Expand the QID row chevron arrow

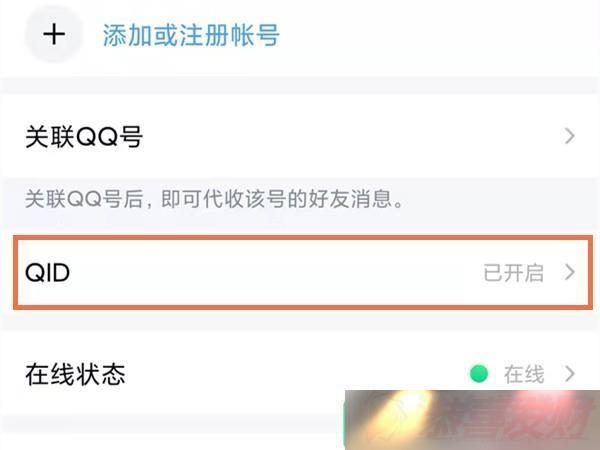point(569,272)
